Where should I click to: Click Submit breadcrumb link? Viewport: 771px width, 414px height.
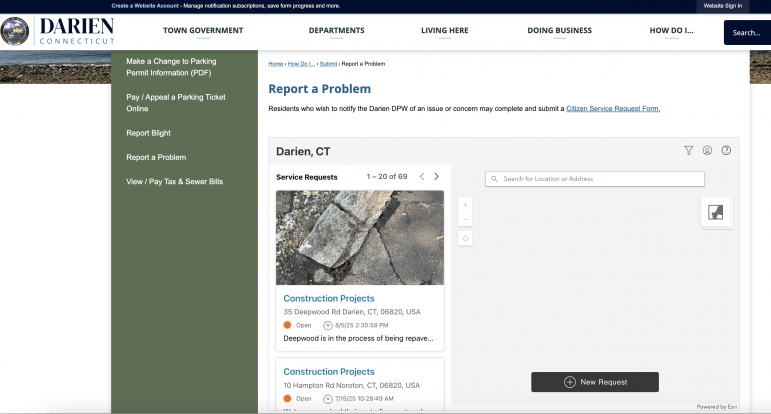[x=328, y=64]
